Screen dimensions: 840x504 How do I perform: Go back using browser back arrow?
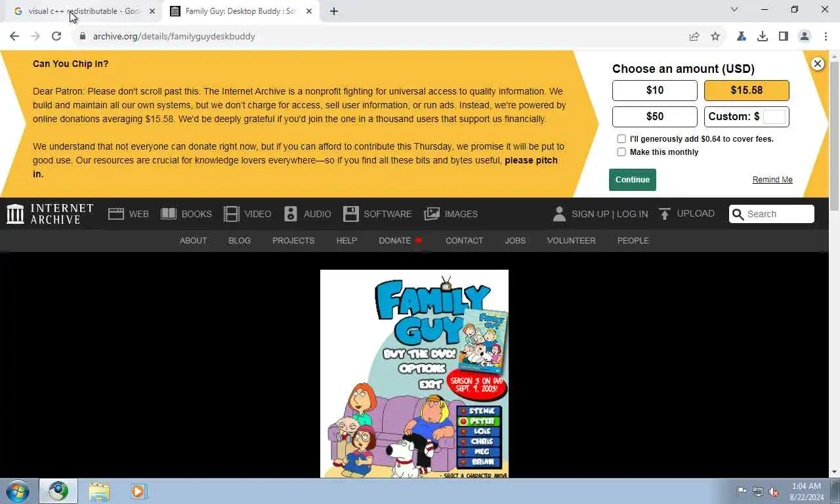pos(14,36)
